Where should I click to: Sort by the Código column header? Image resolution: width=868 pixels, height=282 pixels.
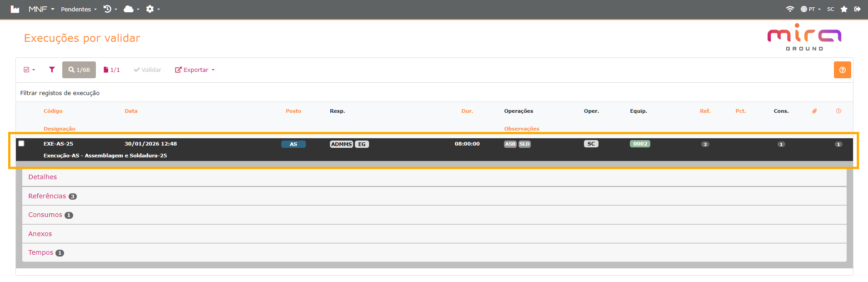click(x=53, y=111)
